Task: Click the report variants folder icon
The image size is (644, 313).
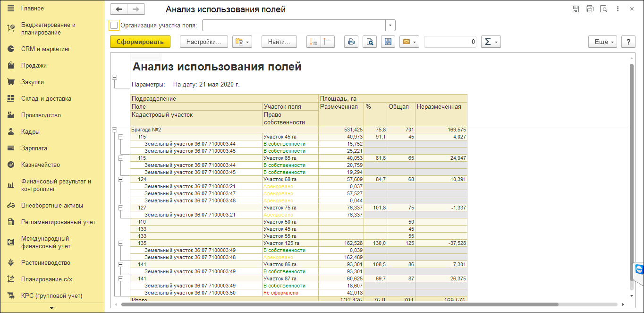Action: point(243,42)
